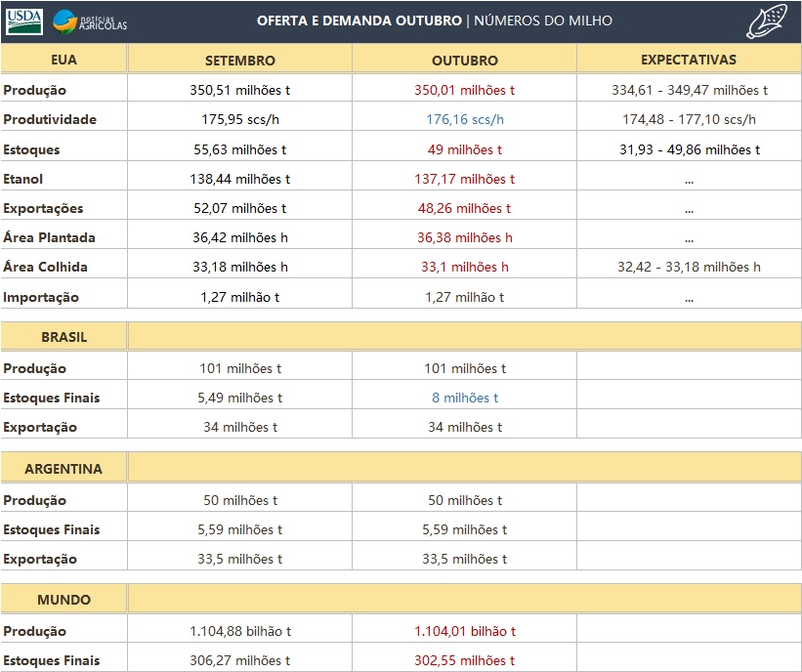Screen dimensions: 802x672
Task: Click the ARGENTINA section header
Action: tap(63, 469)
